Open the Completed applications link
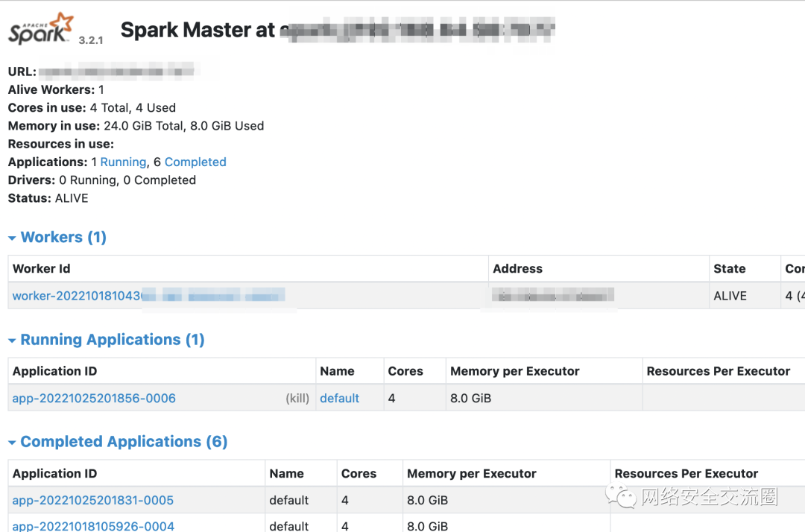805x532 pixels. click(x=195, y=162)
